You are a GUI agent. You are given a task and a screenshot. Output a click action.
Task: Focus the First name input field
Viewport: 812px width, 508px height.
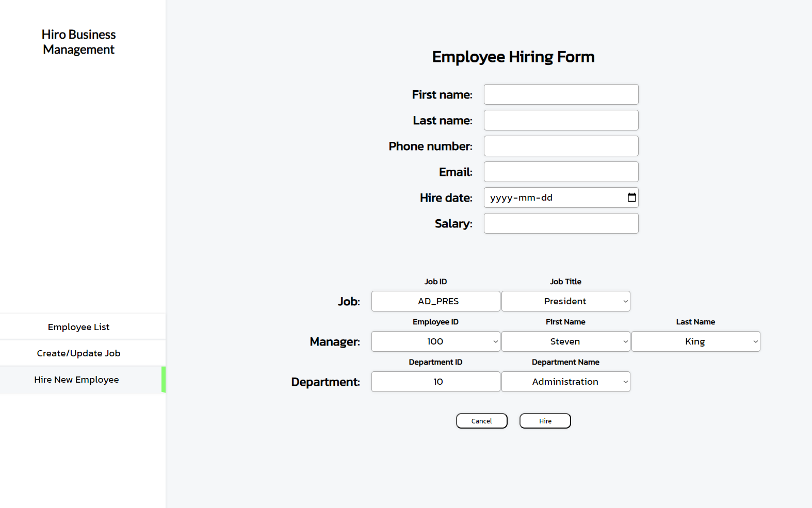click(561, 94)
